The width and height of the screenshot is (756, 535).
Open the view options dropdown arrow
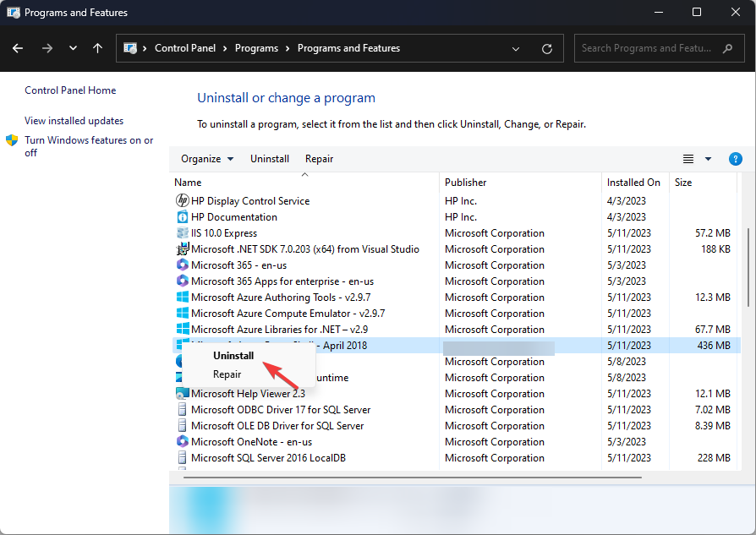click(708, 159)
